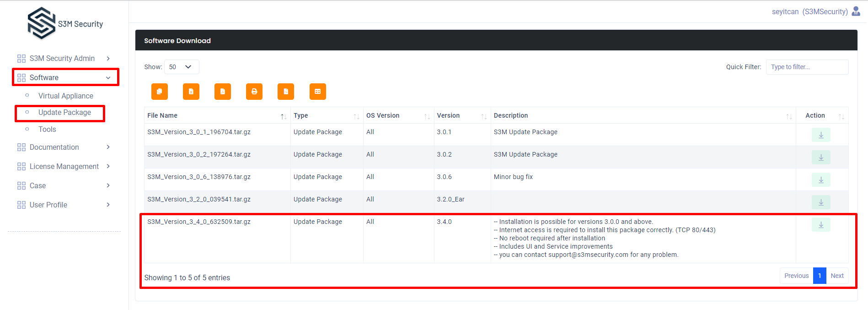Click the support@s3msecurity.com description line
868x310 pixels.
click(586, 255)
